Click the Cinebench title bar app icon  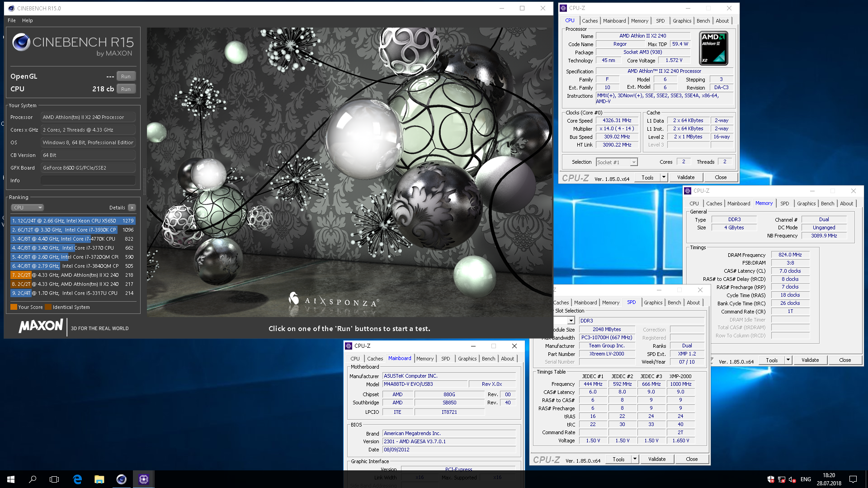[11, 8]
